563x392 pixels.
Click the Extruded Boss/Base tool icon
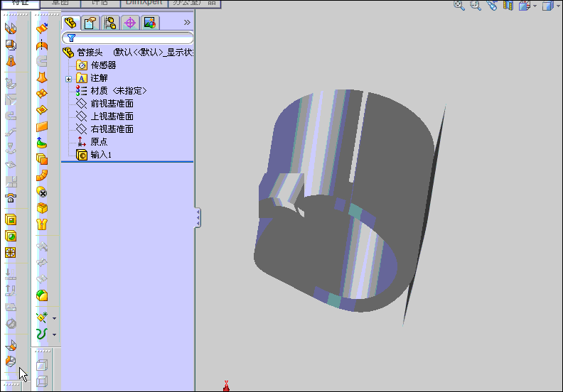tap(11, 28)
